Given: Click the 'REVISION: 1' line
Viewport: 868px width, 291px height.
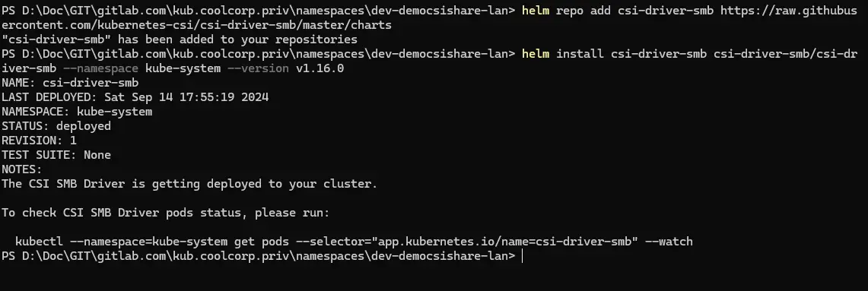Looking at the screenshot, I should 40,140.
